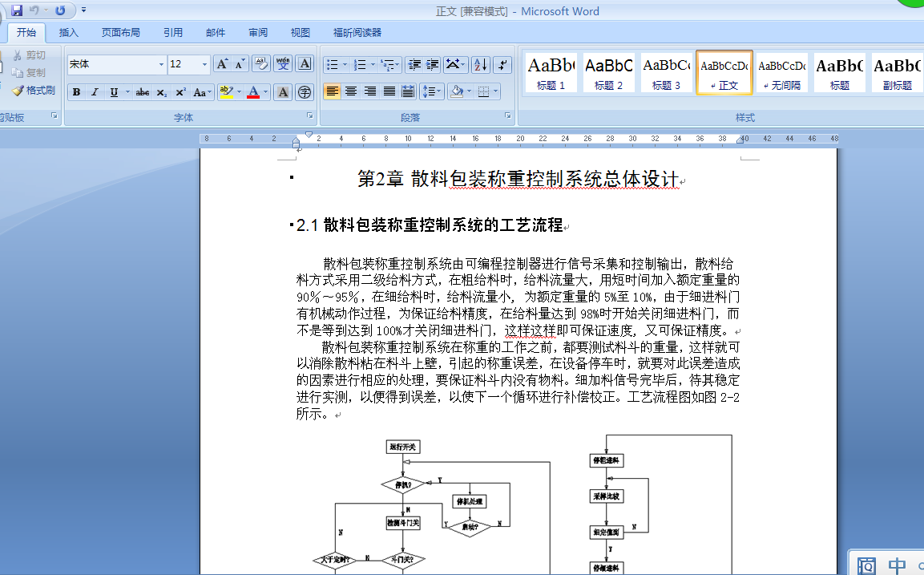Open numbered list style dropdown
Image resolution: width=924 pixels, height=575 pixels.
373,64
